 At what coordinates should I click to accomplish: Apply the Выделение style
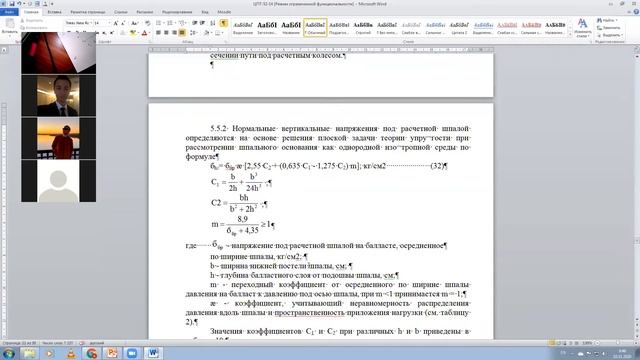[x=243, y=27]
